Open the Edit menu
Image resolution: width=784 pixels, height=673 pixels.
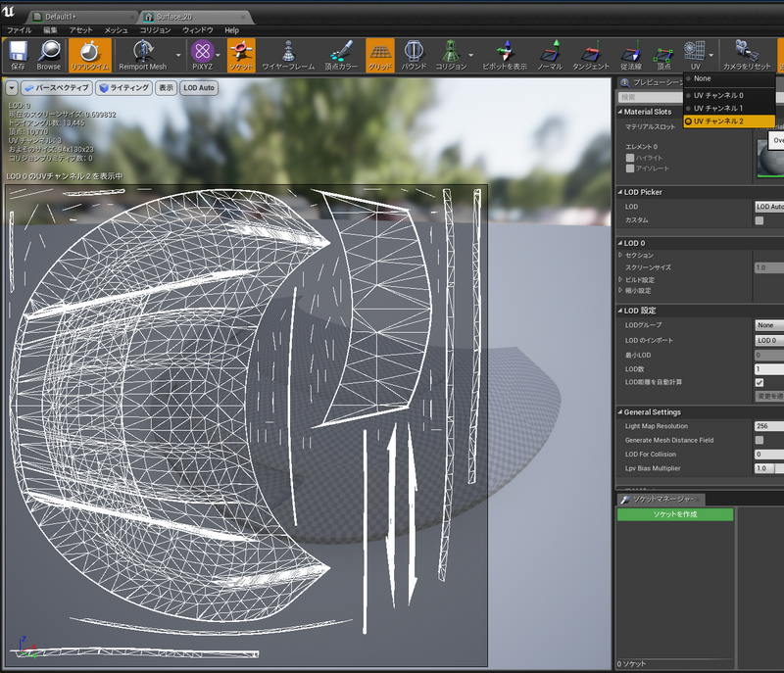click(50, 30)
